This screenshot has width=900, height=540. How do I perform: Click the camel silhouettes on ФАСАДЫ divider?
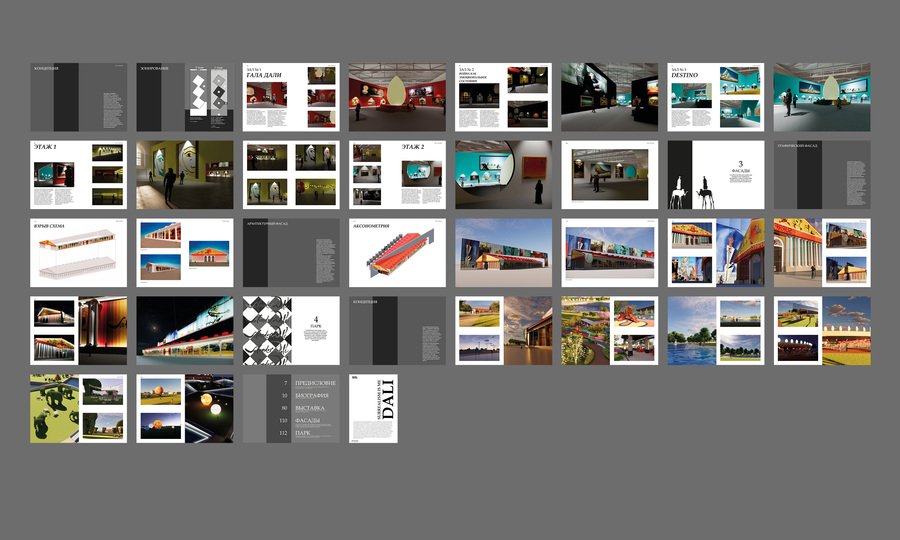(x=692, y=192)
